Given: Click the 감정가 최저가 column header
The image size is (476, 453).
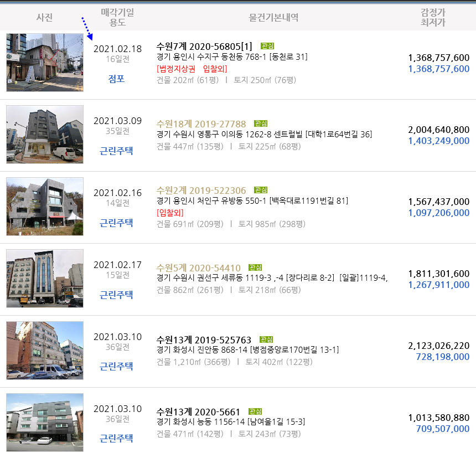Looking at the screenshot, I should click(x=433, y=17).
